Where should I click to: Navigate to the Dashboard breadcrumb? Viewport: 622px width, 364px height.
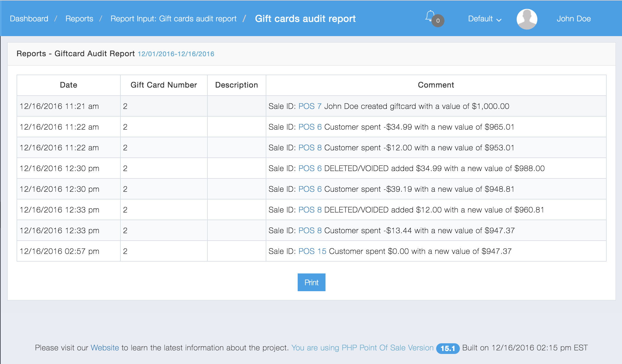point(29,18)
